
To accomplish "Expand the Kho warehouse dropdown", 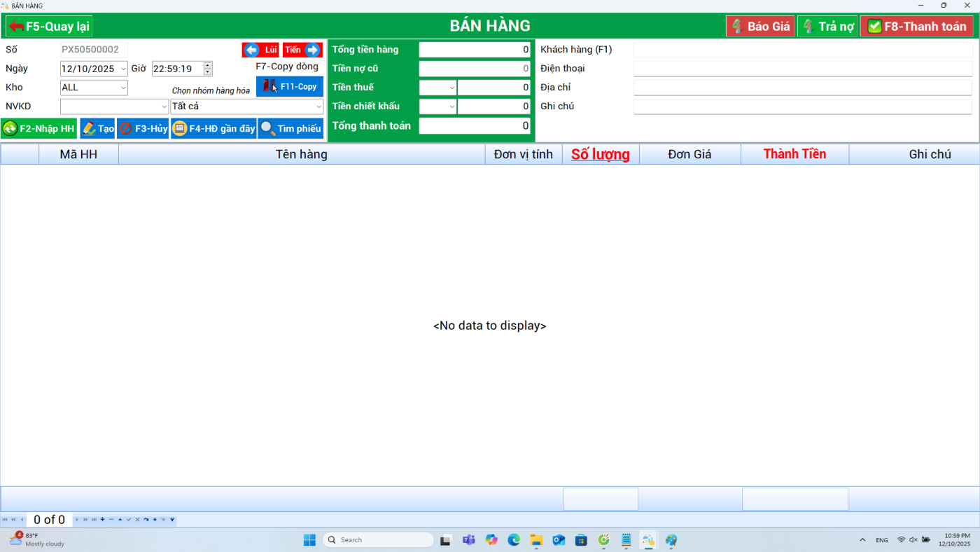I will [x=123, y=88].
